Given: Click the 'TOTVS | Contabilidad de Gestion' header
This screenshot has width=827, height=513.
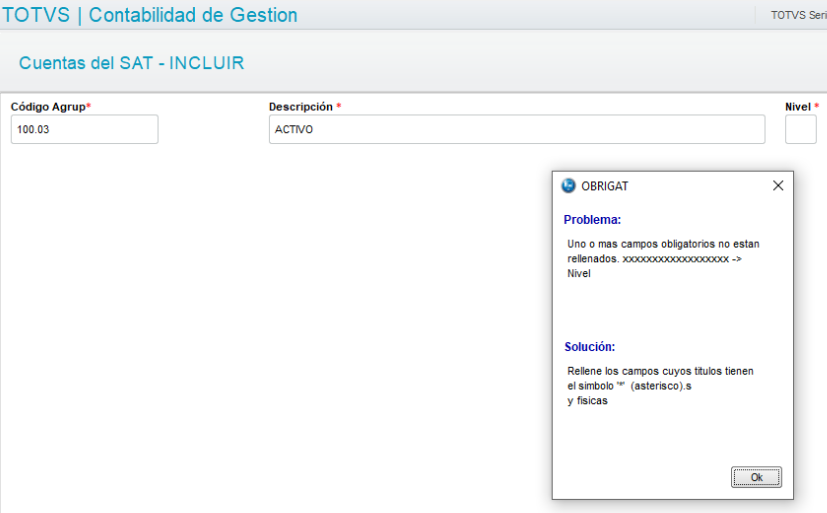Looking at the screenshot, I should click(x=150, y=15).
